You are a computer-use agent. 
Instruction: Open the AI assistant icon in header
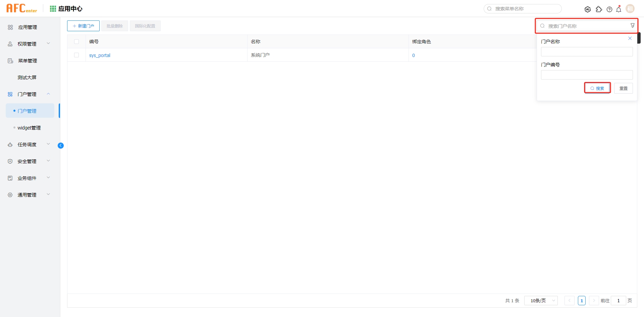pos(588,9)
